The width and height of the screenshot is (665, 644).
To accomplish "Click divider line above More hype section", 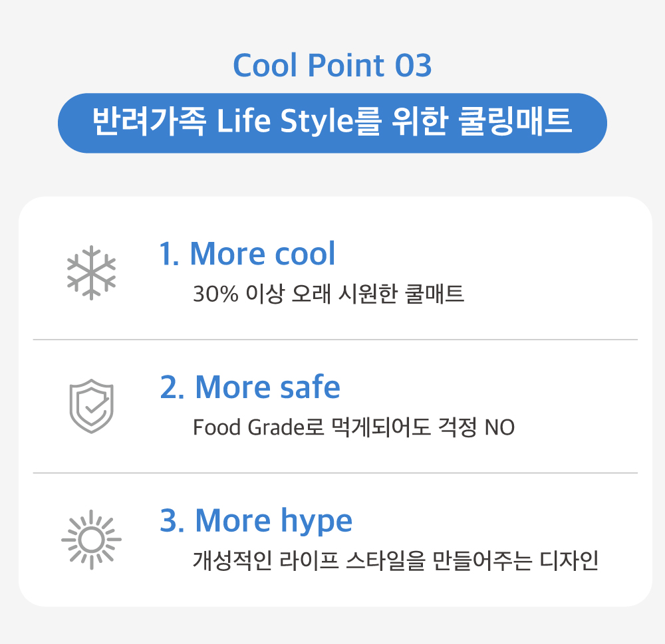I will 335,473.
